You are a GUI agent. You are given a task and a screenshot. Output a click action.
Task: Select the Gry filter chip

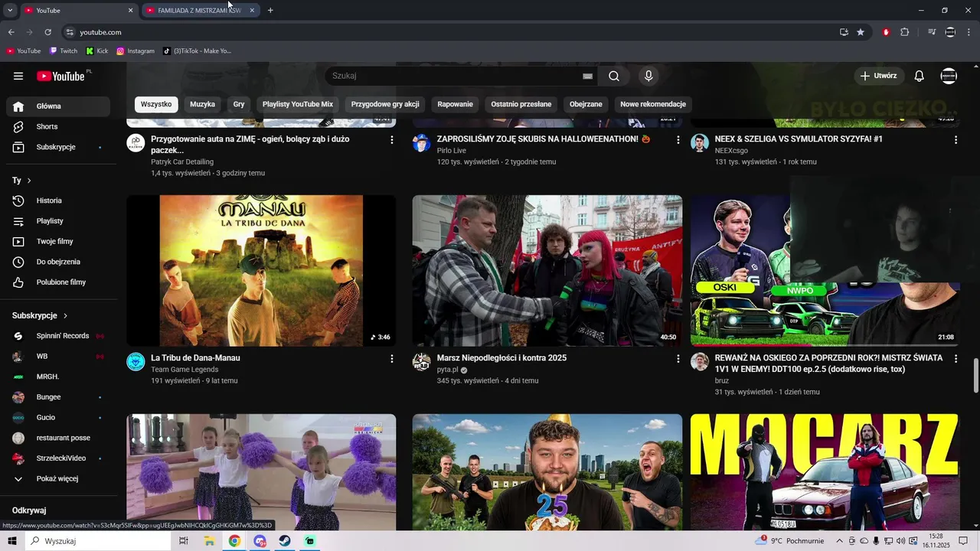tap(239, 104)
